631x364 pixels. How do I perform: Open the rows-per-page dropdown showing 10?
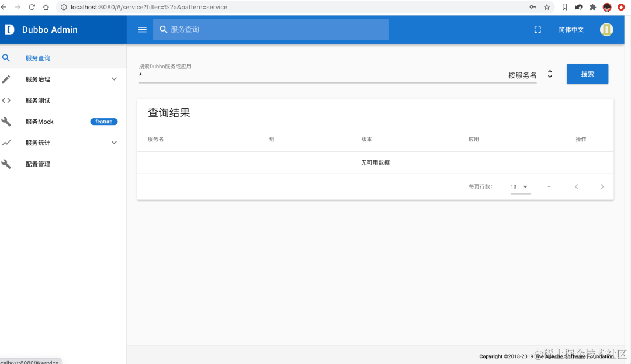tap(519, 186)
